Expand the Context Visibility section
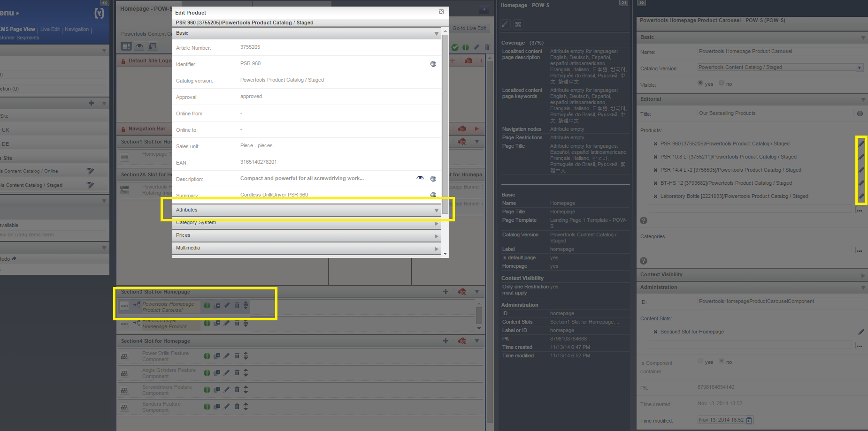868x431 pixels. click(x=863, y=275)
